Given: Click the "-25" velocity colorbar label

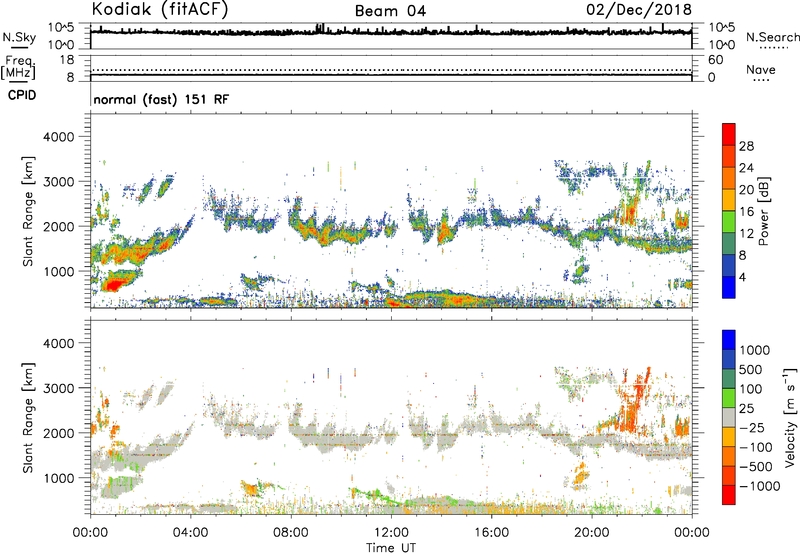Looking at the screenshot, I should [752, 427].
